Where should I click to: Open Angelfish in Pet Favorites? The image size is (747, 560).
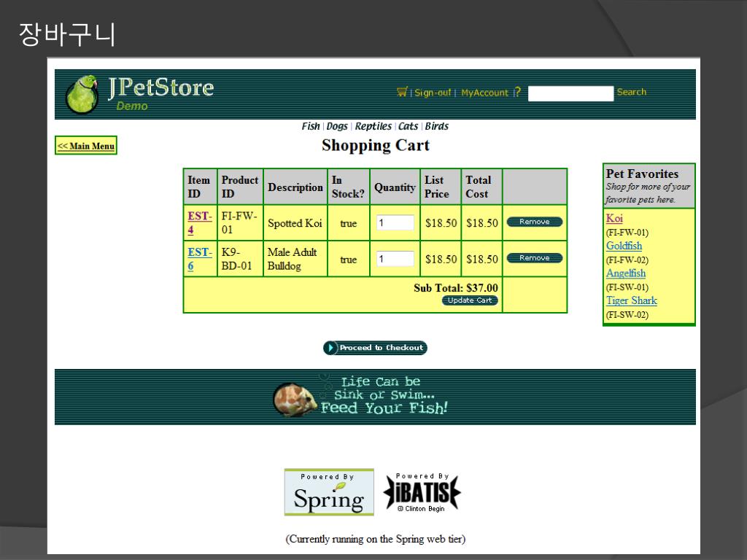pos(625,273)
